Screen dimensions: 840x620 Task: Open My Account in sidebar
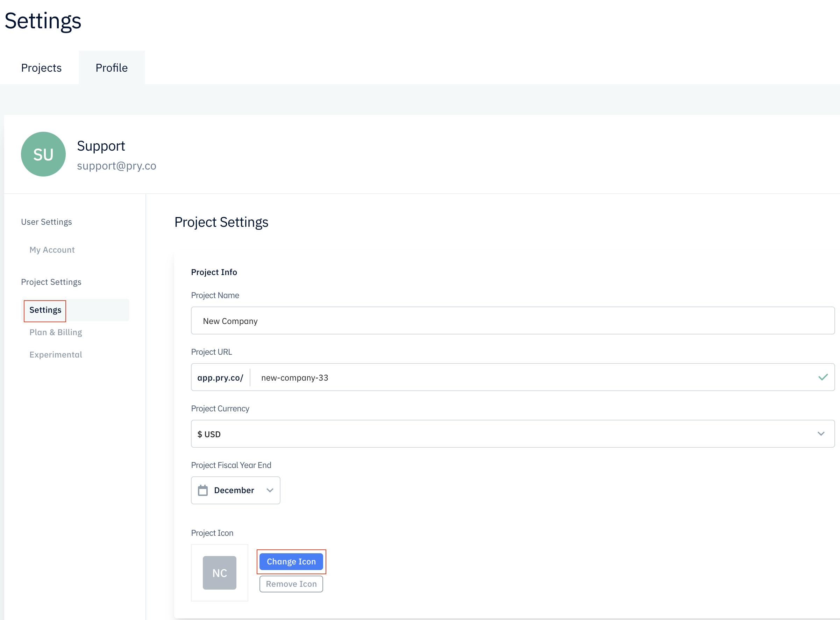click(x=52, y=250)
